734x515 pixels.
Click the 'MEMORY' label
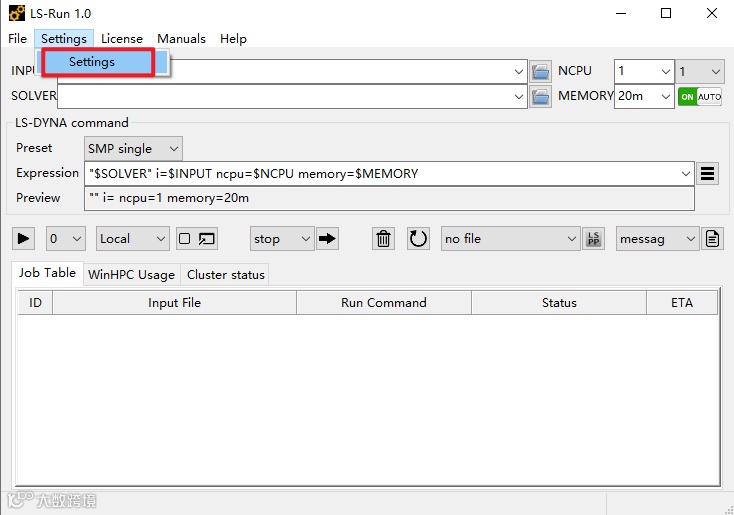pos(586,96)
